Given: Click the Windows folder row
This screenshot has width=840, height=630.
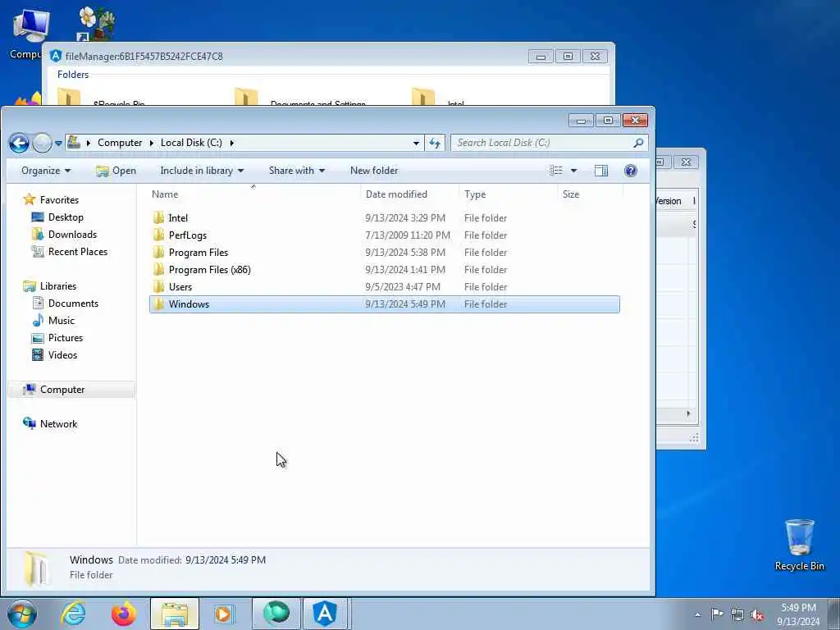Looking at the screenshot, I should tap(385, 304).
